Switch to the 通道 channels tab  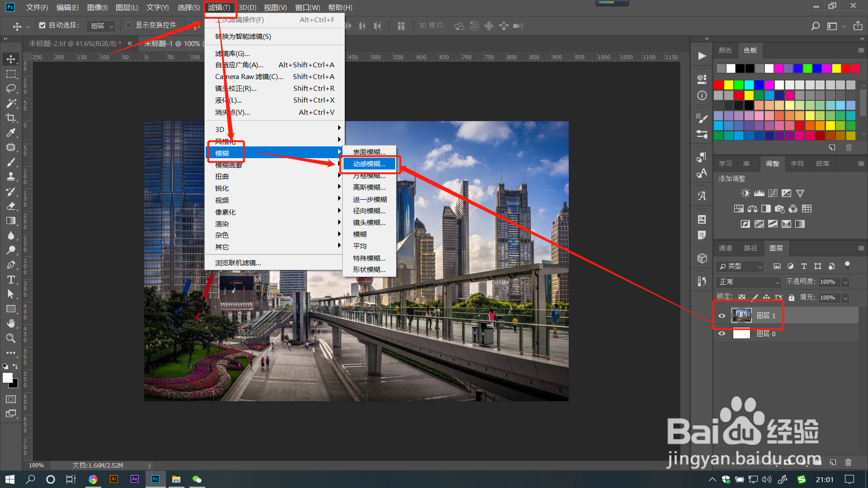725,248
